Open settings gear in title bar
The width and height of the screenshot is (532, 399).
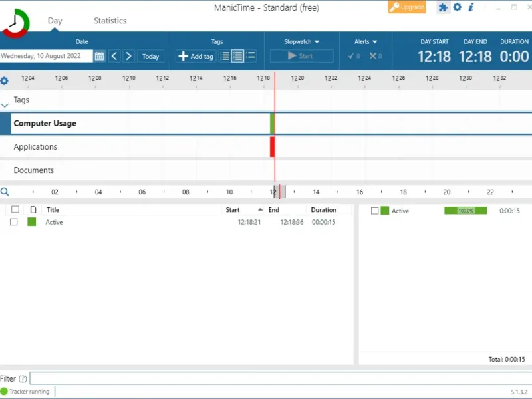click(458, 7)
